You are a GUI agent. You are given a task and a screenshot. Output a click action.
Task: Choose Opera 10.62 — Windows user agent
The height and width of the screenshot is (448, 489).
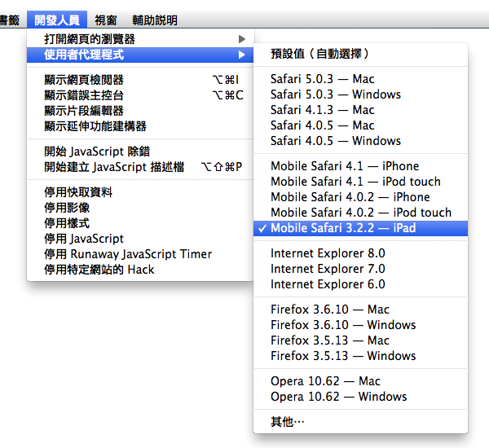click(338, 397)
